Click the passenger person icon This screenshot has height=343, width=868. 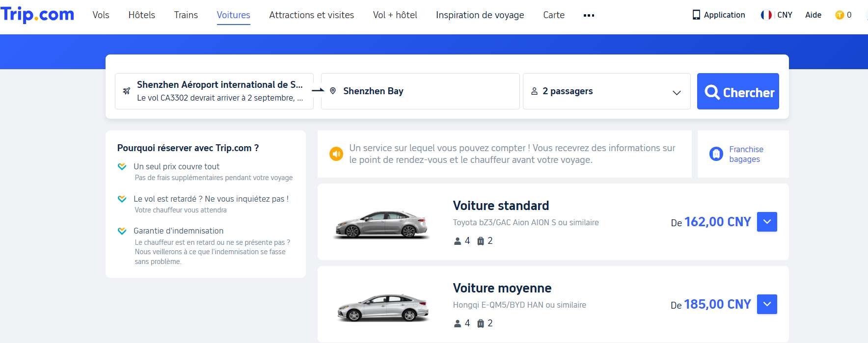click(x=534, y=91)
